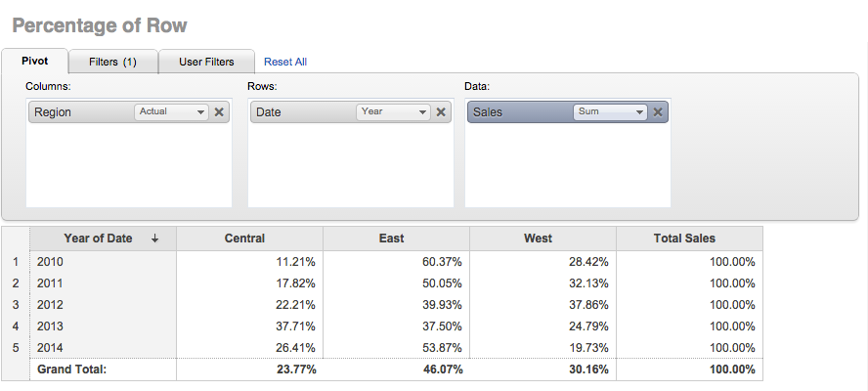The height and width of the screenshot is (391, 868).
Task: Click the Central column header
Action: click(244, 239)
